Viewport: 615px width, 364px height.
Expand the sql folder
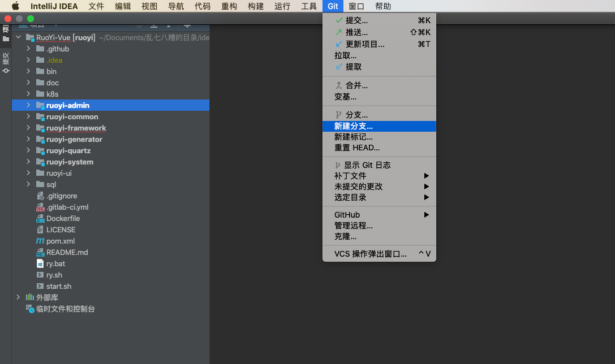[28, 184]
